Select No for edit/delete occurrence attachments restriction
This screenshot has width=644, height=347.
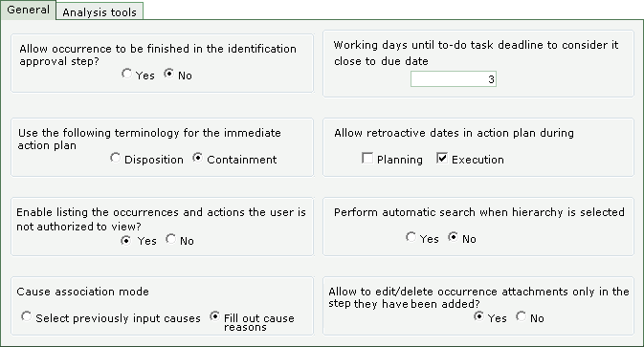click(x=521, y=316)
